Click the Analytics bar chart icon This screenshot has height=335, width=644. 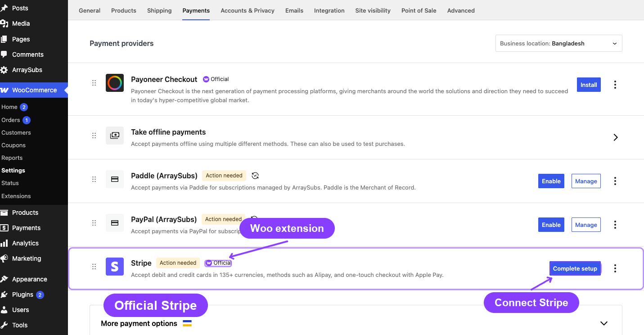point(4,243)
